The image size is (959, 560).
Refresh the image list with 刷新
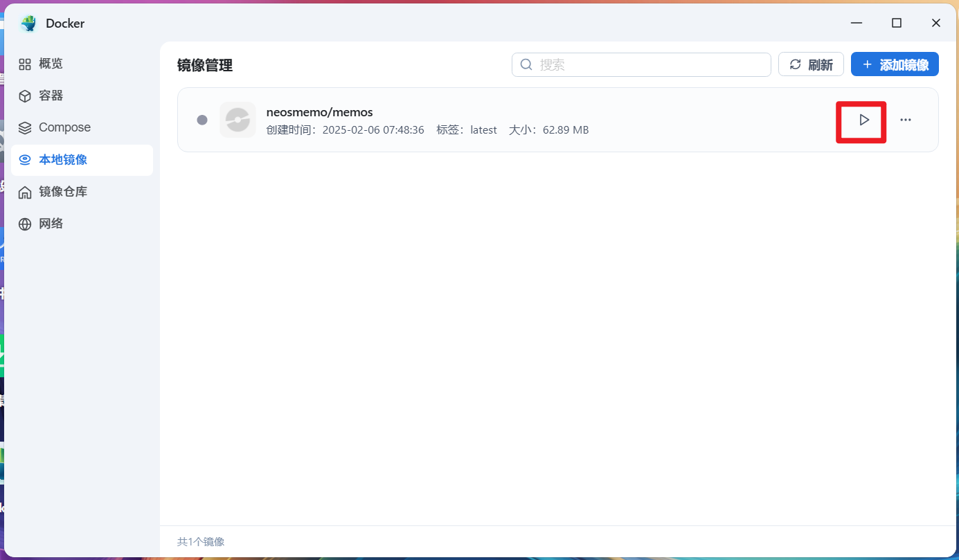coord(811,64)
